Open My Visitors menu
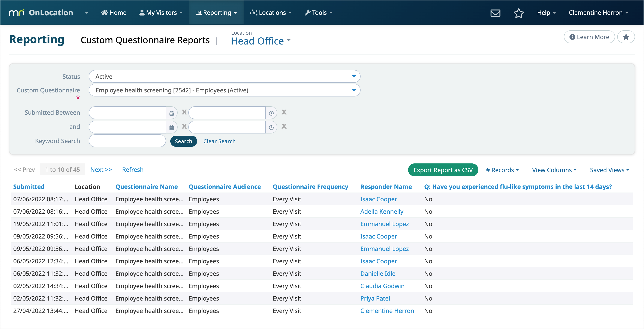The width and height of the screenshot is (644, 329). (161, 13)
